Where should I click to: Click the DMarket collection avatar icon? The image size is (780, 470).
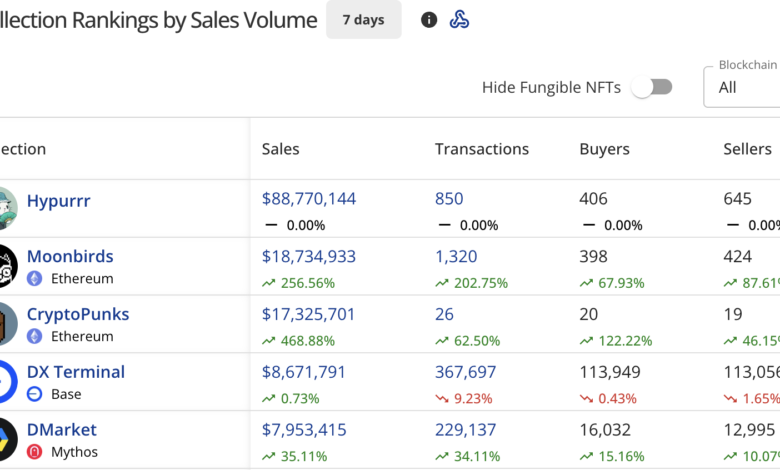(x=6, y=439)
